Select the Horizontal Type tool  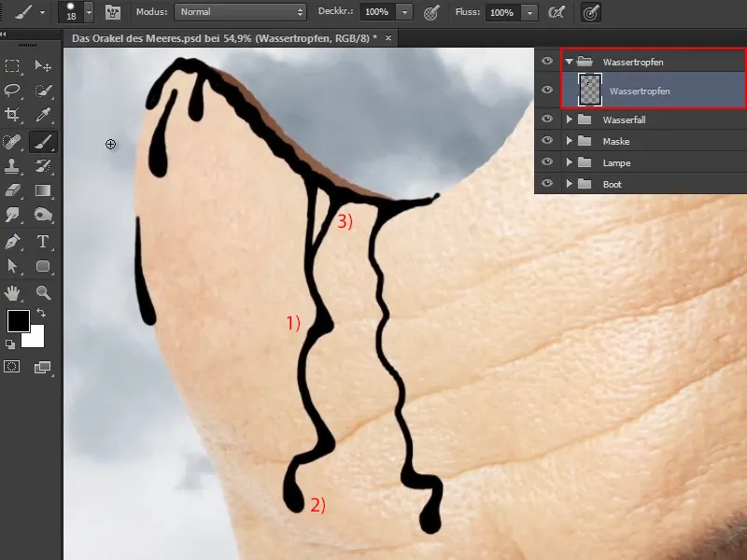pos(43,242)
